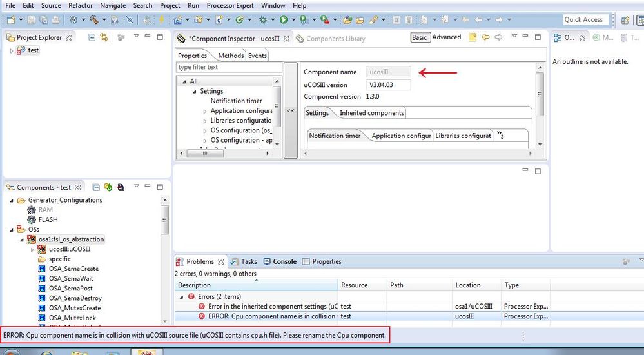Image resolution: width=644 pixels, height=355 pixels.
Task: Select the Notification timer tree item
Action: click(x=236, y=101)
